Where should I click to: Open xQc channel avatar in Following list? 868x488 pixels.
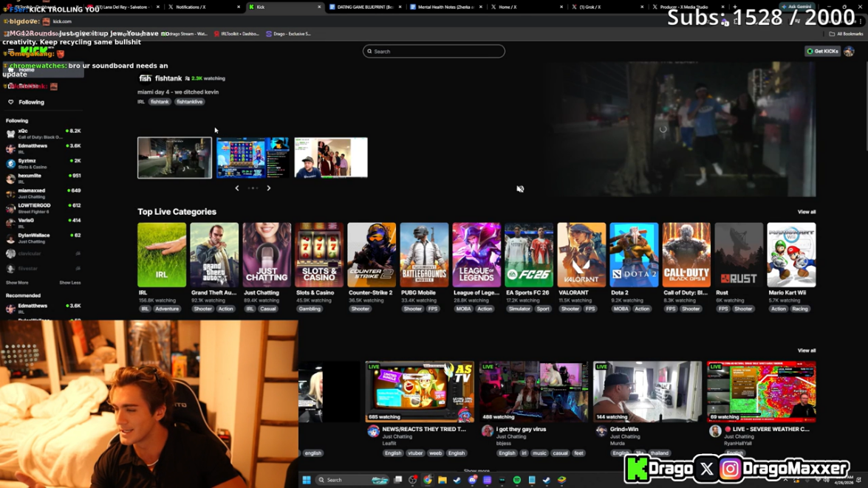point(10,134)
